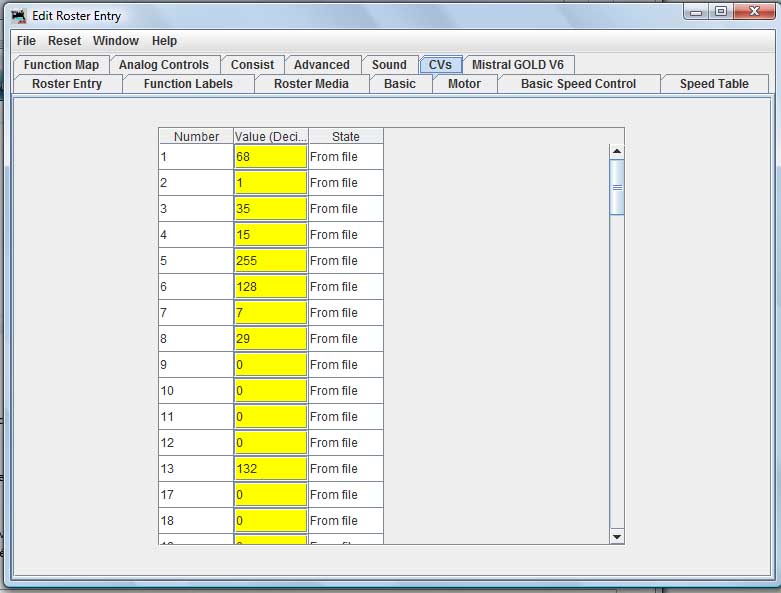This screenshot has width=781, height=593.
Task: Edit CV 4 value field showing 15
Action: pyautogui.click(x=270, y=235)
